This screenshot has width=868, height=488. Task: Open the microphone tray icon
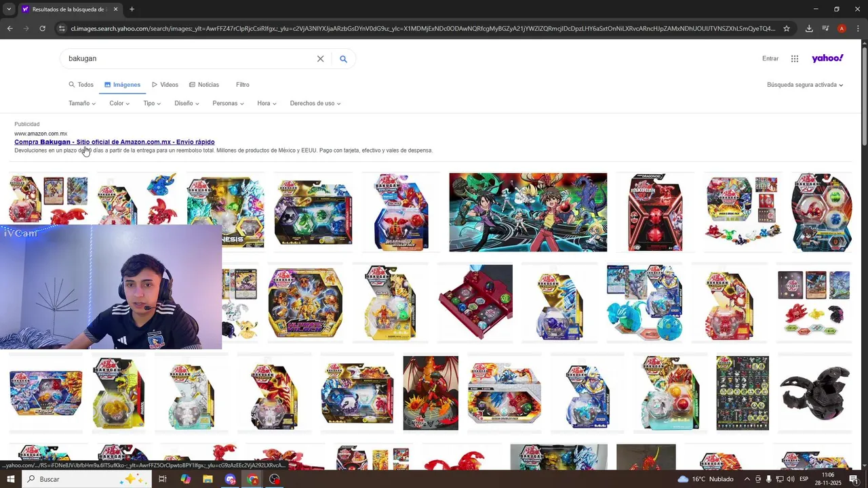click(x=768, y=479)
